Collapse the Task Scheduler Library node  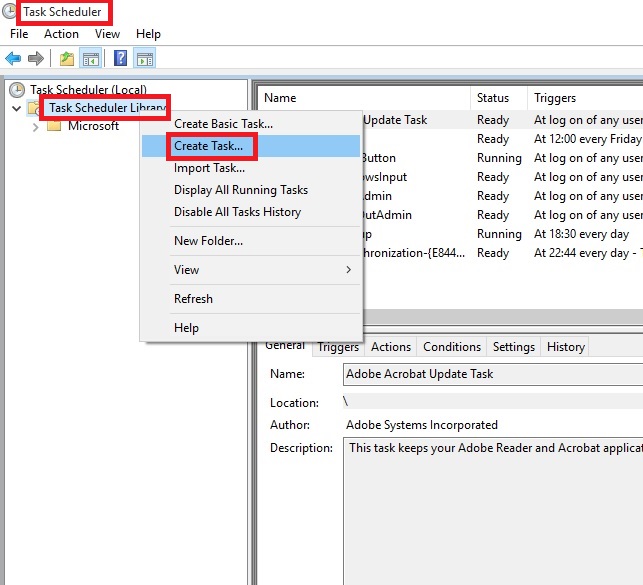click(x=17, y=108)
